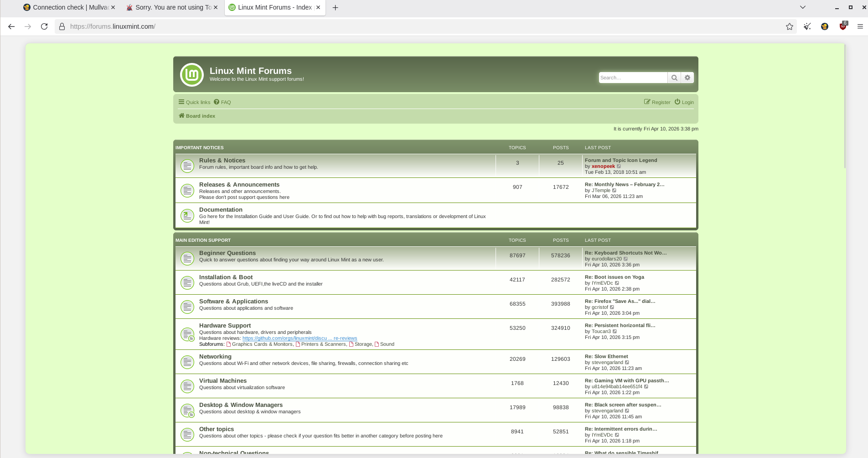Click the Beginner Questions forum icon

pos(187,258)
